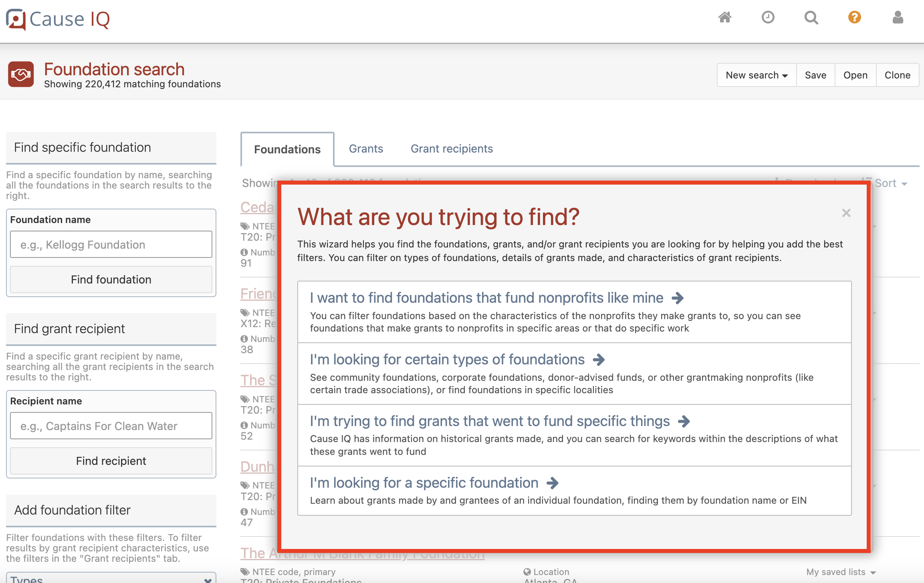Dismiss the wizard with the X
This screenshot has height=583, width=924.
point(846,213)
